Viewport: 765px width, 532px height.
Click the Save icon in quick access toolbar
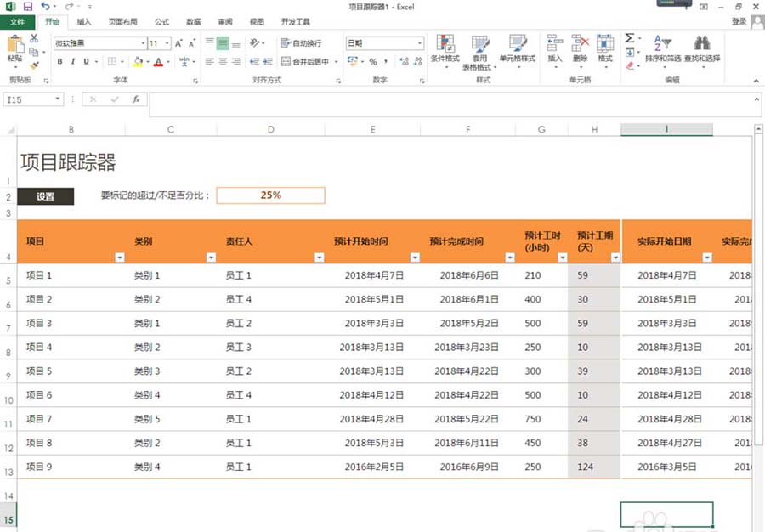click(x=28, y=6)
